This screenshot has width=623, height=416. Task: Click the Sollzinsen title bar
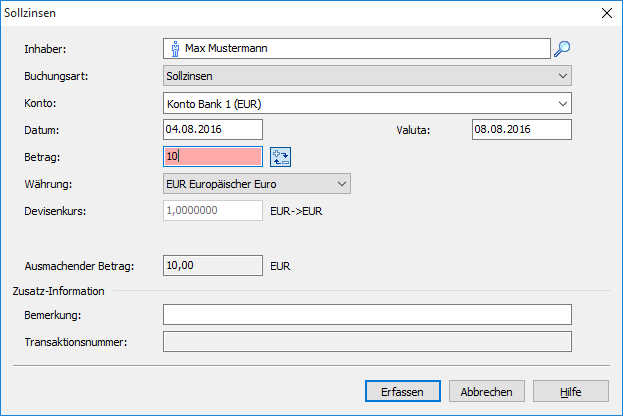pyautogui.click(x=300, y=14)
